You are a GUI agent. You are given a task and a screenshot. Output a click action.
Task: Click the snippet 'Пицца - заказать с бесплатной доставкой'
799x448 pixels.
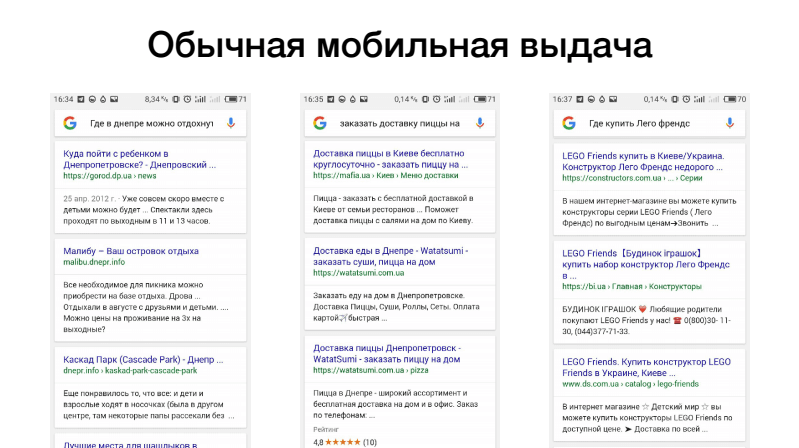pyautogui.click(x=393, y=209)
